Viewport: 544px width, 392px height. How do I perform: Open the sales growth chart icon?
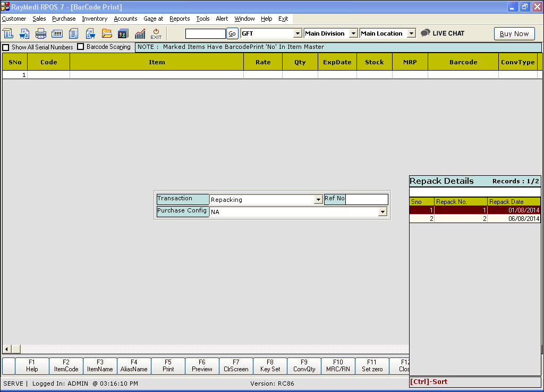(x=140, y=33)
